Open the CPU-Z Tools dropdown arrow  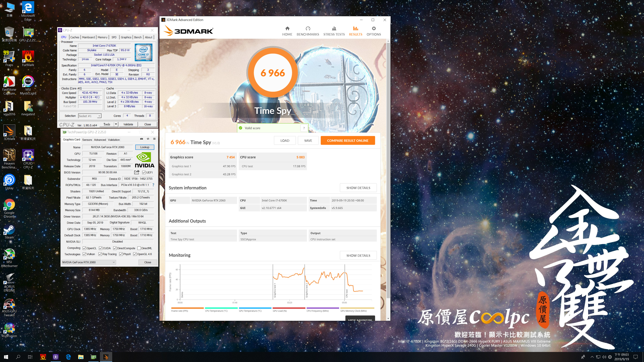116,124
